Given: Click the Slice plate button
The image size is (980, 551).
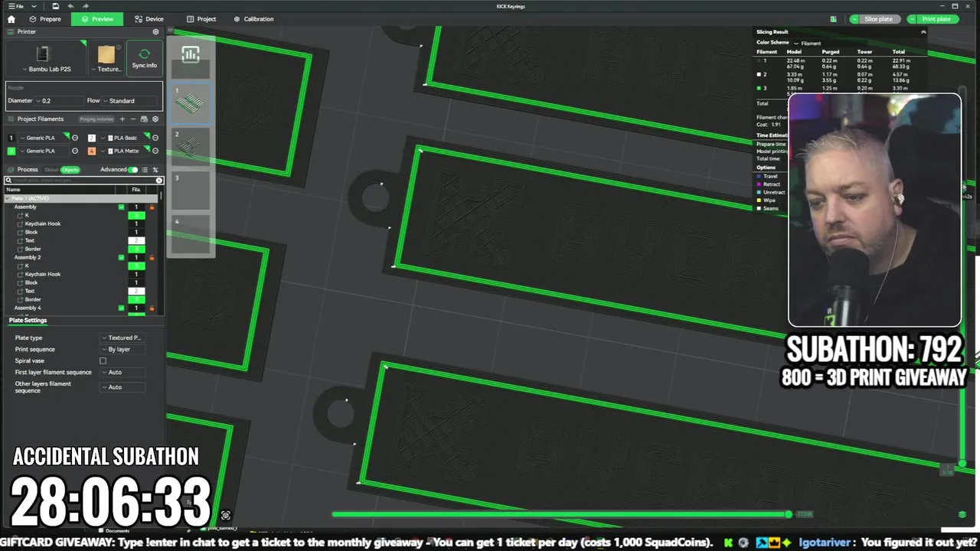Looking at the screenshot, I should point(878,19).
